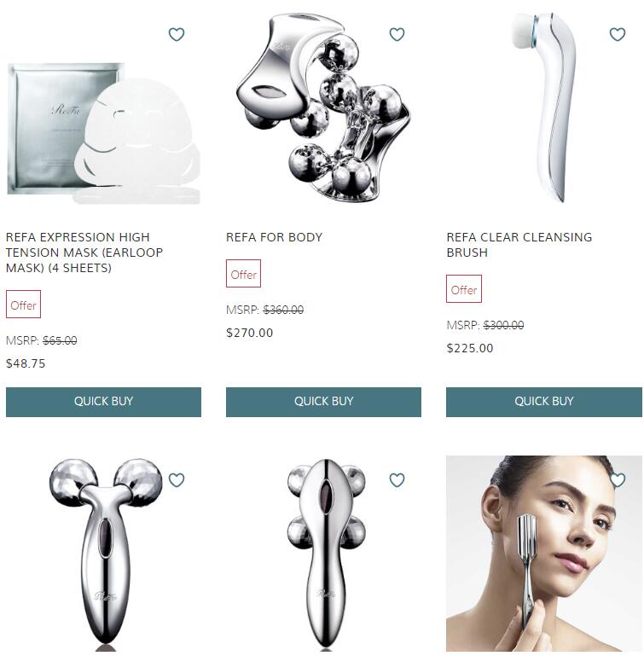The height and width of the screenshot is (656, 644).
Task: Add ReFa For Body to wishlist
Action: [x=397, y=34]
